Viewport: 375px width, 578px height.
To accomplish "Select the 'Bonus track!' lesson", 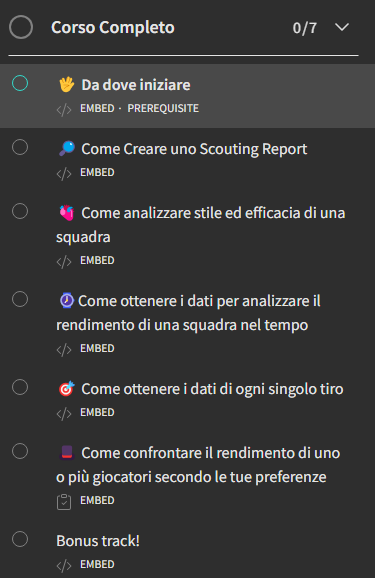I will (x=98, y=541).
